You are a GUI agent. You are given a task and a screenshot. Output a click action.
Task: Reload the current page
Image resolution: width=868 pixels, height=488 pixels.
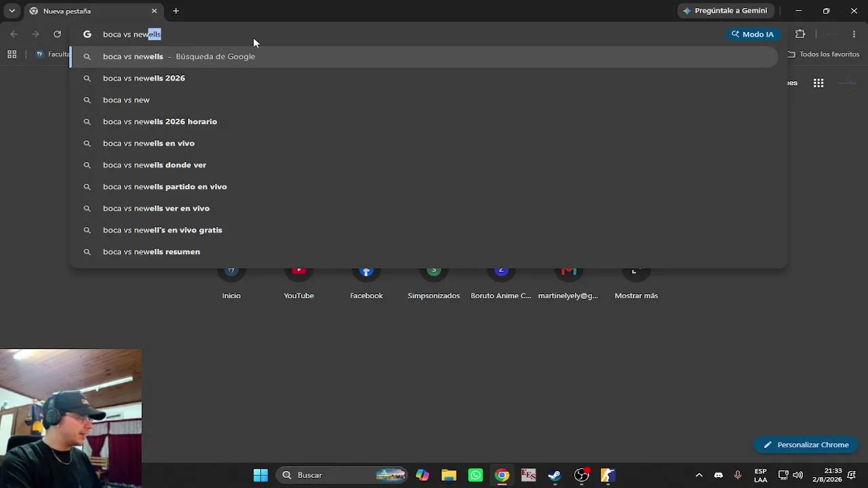click(57, 34)
